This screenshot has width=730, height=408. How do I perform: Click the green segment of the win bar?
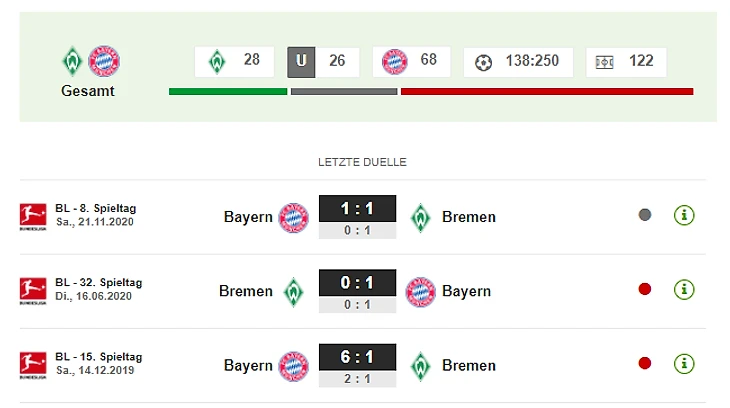(228, 92)
